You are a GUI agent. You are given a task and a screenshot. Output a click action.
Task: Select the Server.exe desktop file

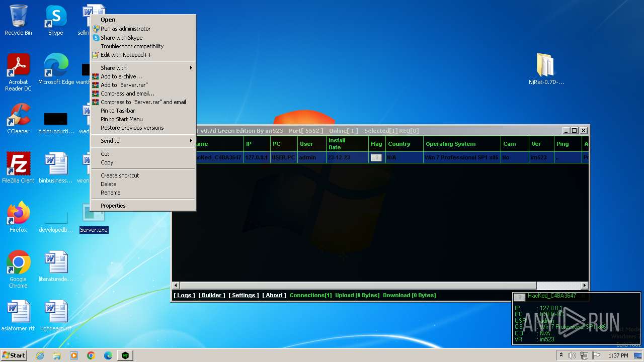pos(94,219)
